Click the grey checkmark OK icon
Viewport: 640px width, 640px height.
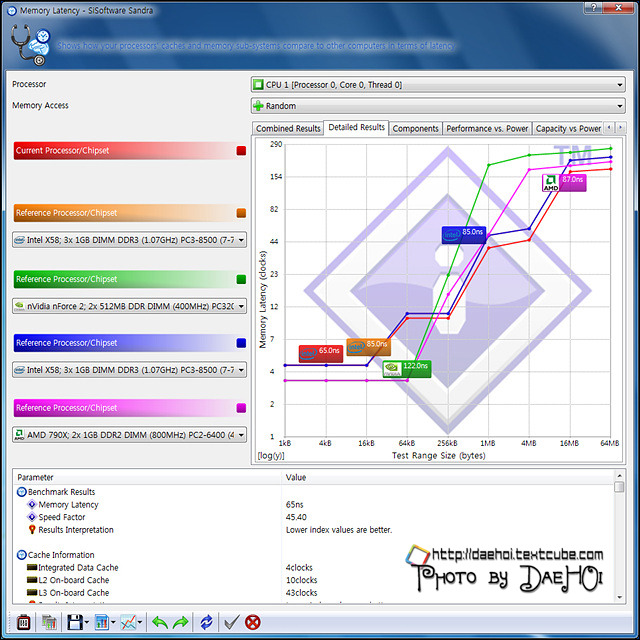[x=231, y=622]
